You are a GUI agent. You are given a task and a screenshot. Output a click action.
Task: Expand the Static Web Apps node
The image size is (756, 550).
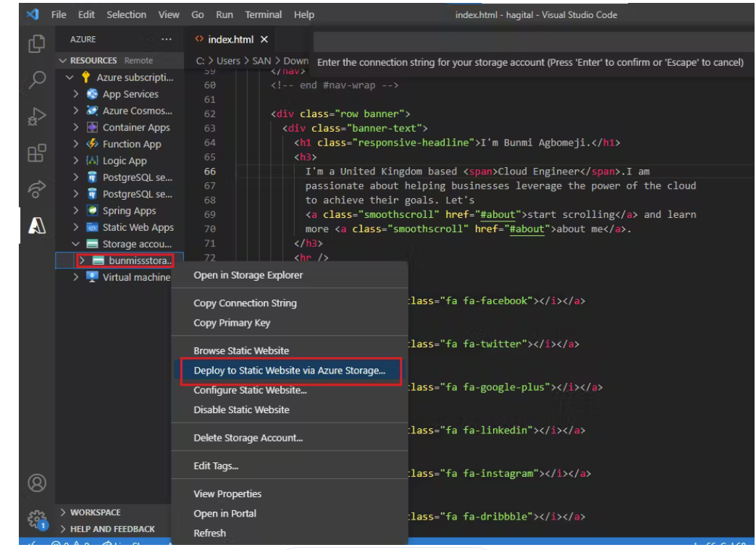77,227
